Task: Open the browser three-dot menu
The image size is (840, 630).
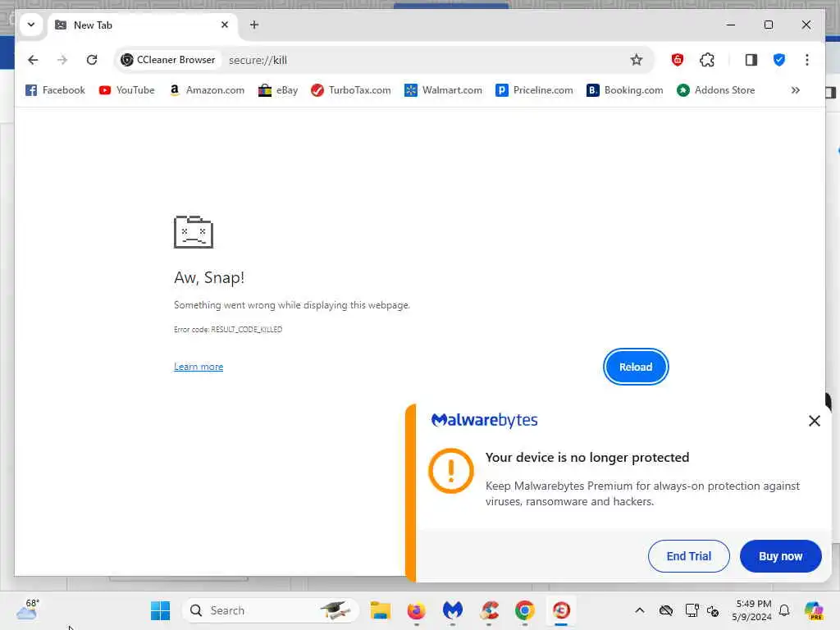Action: point(807,60)
